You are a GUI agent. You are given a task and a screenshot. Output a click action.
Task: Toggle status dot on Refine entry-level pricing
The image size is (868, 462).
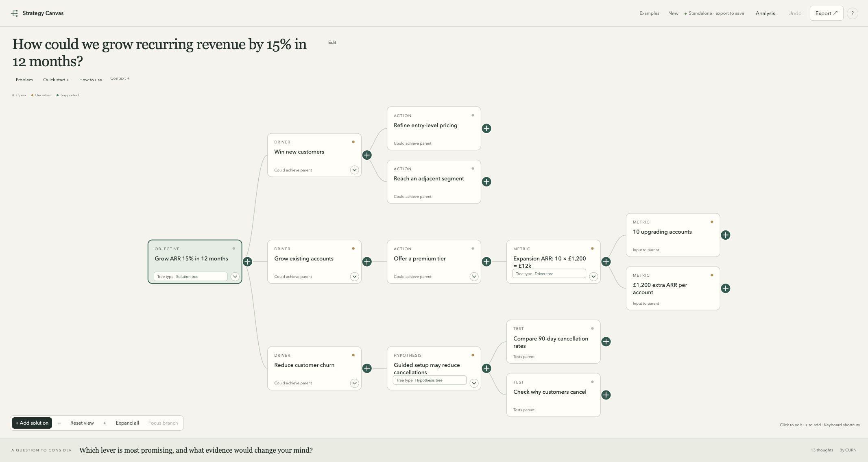click(473, 115)
